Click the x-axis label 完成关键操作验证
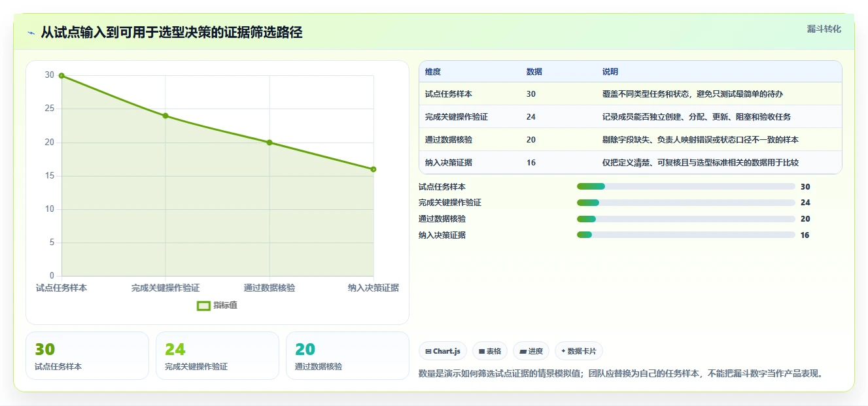 pos(165,288)
